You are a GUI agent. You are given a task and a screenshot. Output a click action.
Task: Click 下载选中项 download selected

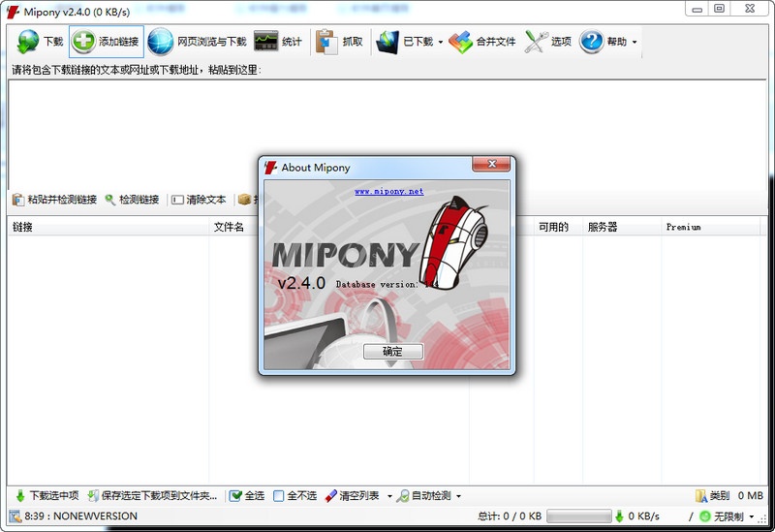(x=46, y=495)
